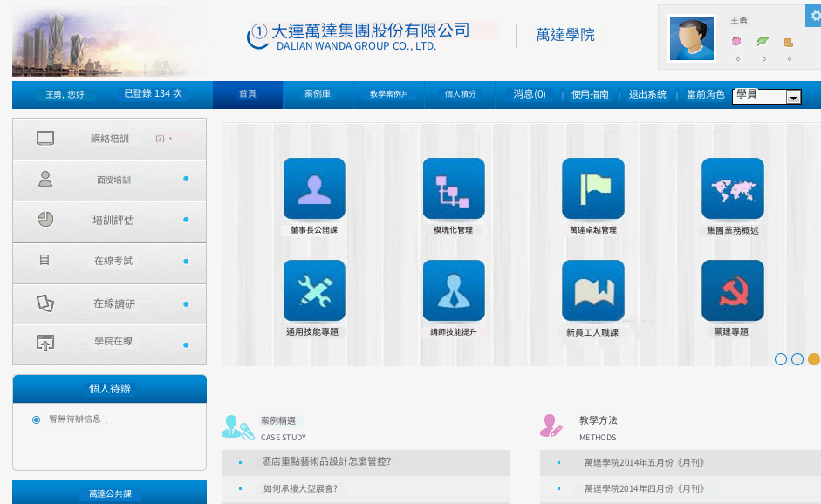Open article 如何承接大型展會?
This screenshot has height=504, width=821.
(x=300, y=489)
